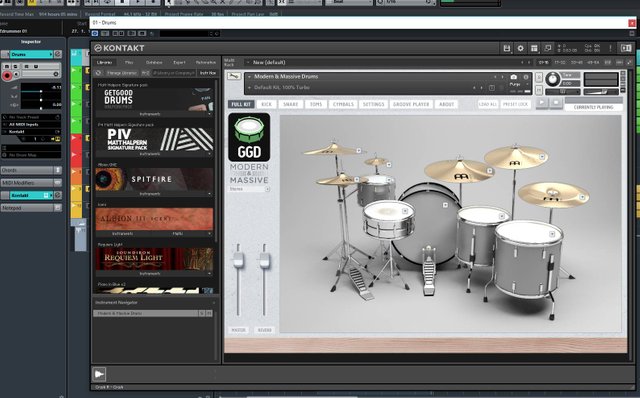Click the large Meinl ride cymbal in center
Image resolution: width=640 pixels, height=398 pixels.
[459, 171]
